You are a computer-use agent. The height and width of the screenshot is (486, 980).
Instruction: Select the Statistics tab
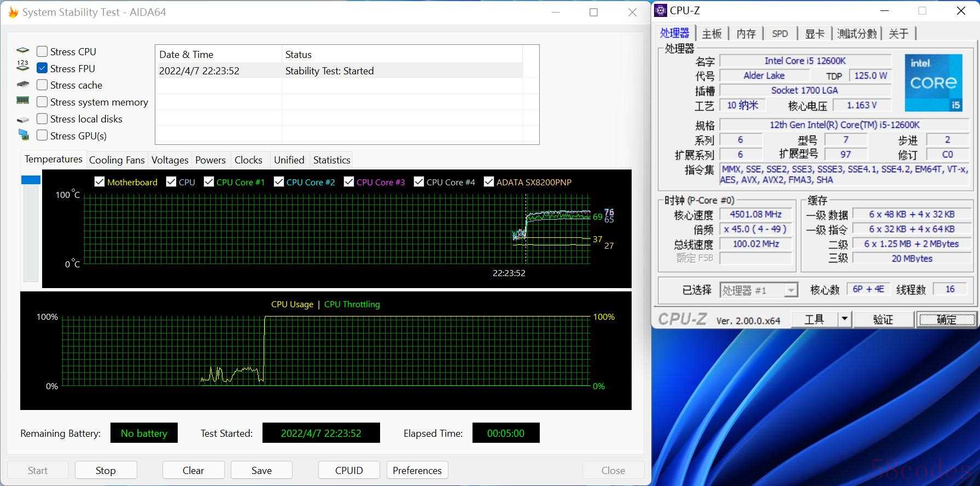(x=332, y=160)
